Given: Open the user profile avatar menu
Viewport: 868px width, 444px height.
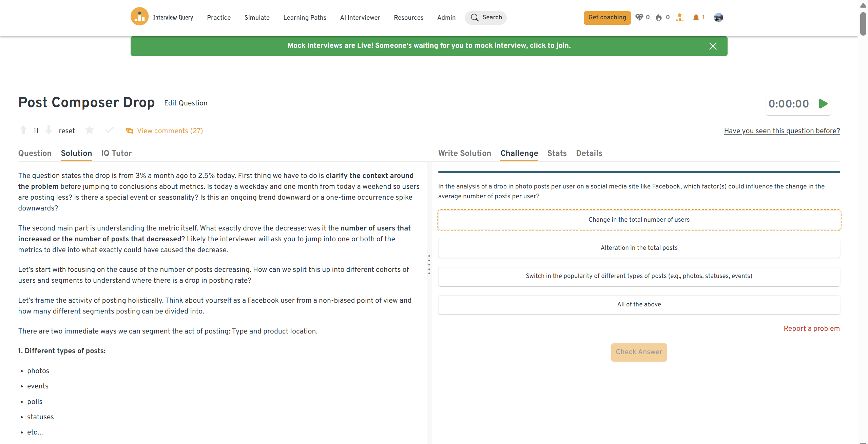Looking at the screenshot, I should pos(718,18).
